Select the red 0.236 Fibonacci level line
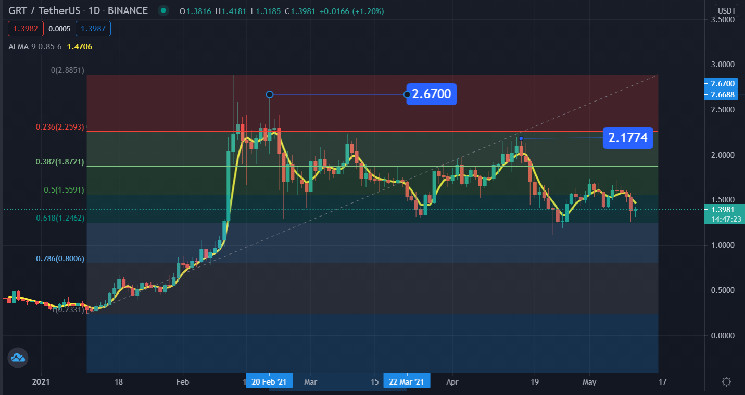The height and width of the screenshot is (395, 745). (x=372, y=132)
